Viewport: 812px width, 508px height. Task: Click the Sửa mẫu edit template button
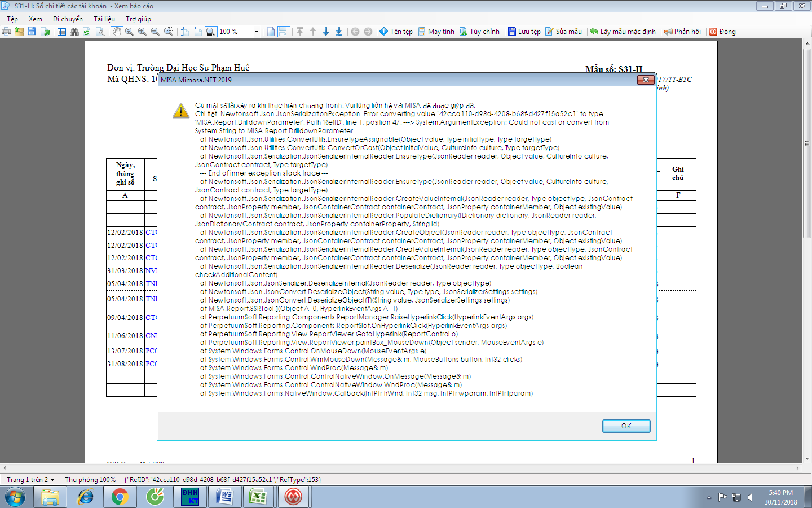click(x=563, y=32)
